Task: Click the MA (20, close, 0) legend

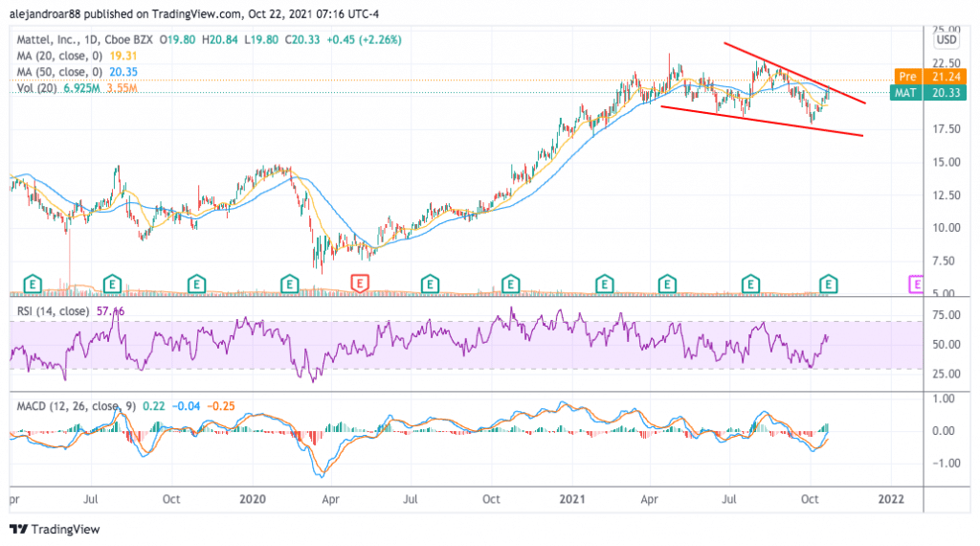Action: (59, 56)
